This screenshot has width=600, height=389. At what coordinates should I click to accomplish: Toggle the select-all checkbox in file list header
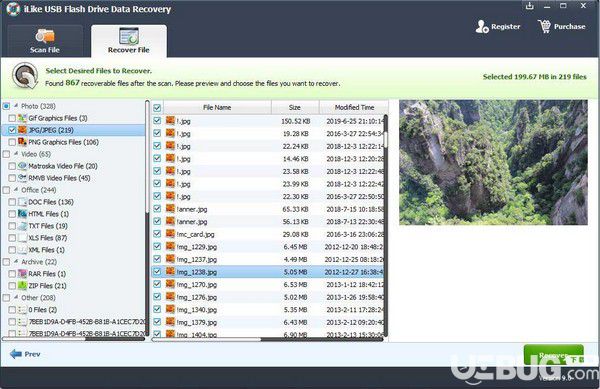pos(157,107)
